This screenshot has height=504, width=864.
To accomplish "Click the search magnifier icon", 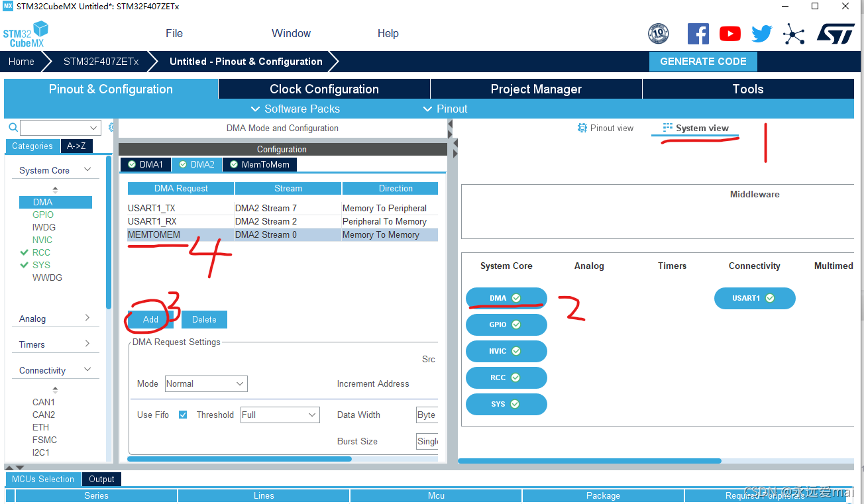I will pyautogui.click(x=13, y=128).
